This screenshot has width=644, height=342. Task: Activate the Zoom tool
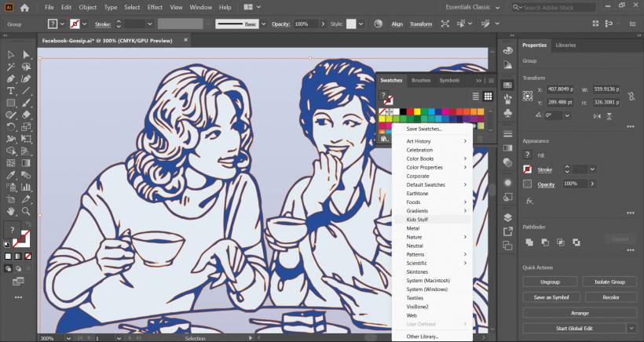coord(26,211)
